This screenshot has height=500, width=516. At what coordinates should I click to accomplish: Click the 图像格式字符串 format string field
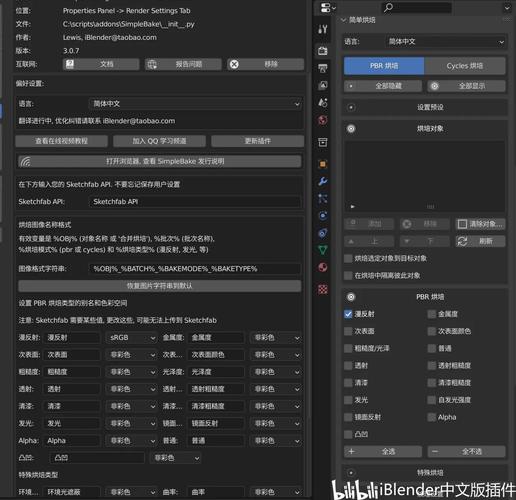[195, 269]
